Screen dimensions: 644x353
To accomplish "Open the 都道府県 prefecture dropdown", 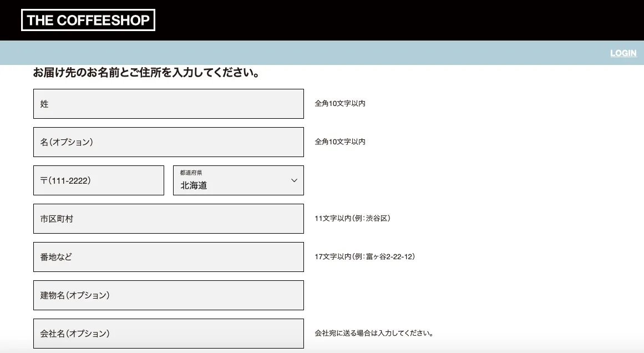I will (238, 180).
